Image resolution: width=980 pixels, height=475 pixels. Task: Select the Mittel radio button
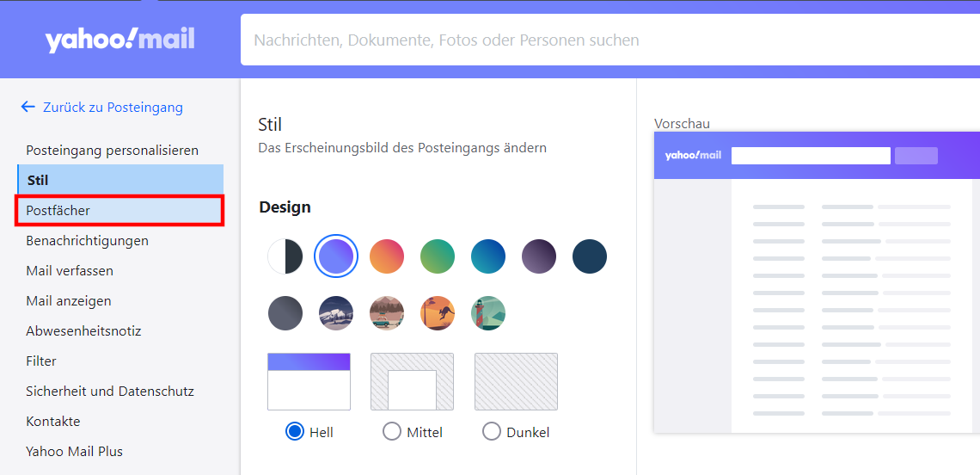[x=392, y=431]
